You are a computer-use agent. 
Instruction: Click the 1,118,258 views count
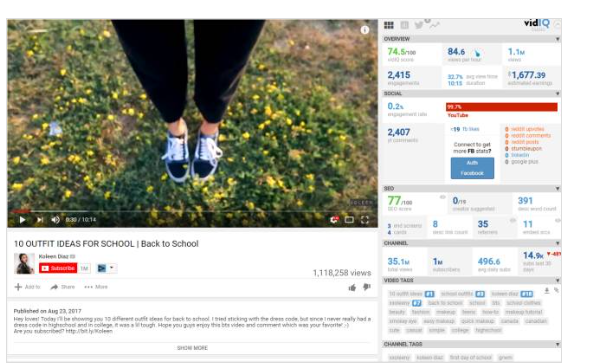point(342,273)
